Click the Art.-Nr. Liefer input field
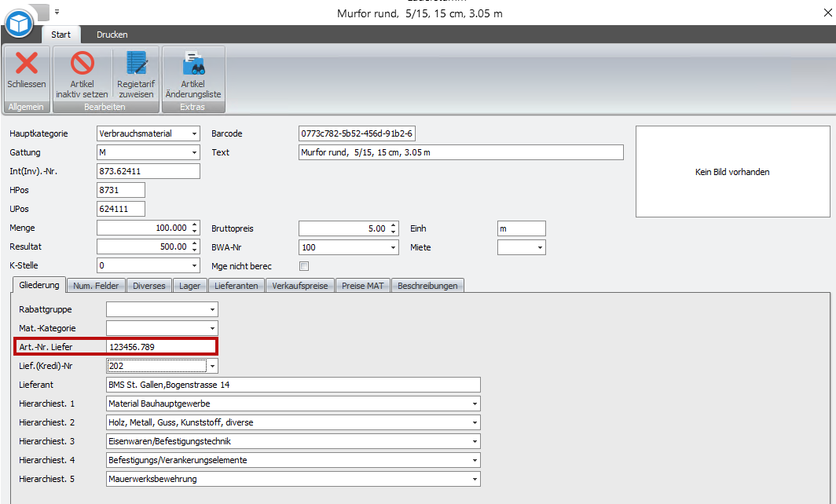This screenshot has width=836, height=504. click(x=160, y=347)
